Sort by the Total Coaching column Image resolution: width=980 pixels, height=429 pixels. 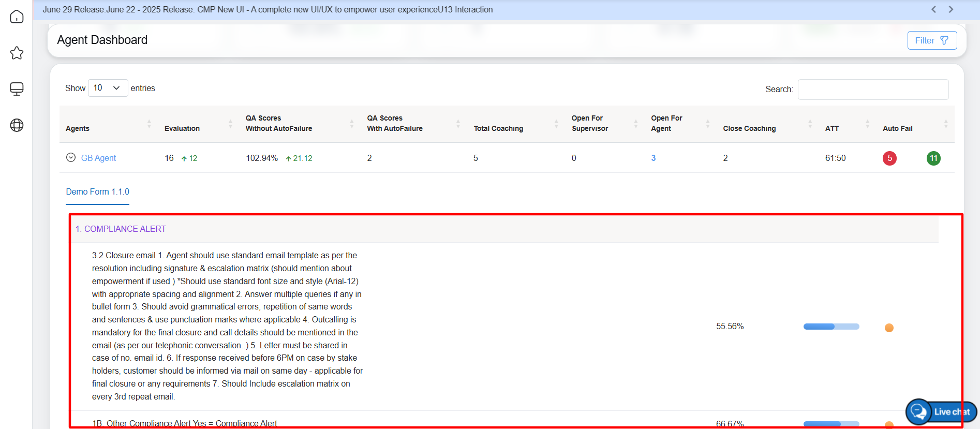498,128
